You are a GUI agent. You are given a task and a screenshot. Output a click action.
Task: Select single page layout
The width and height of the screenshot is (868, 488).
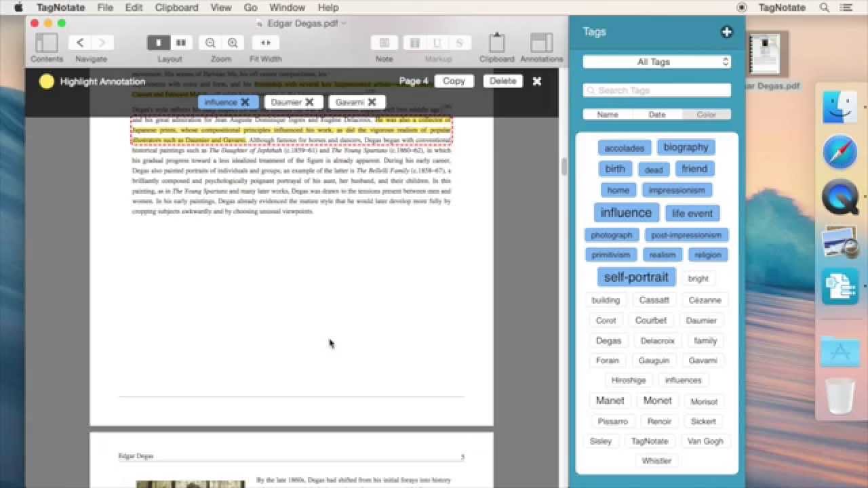[x=159, y=43]
